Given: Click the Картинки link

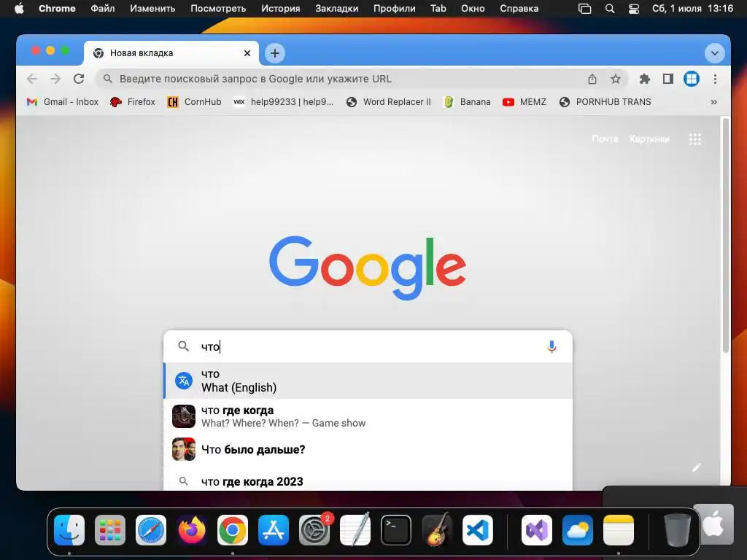Looking at the screenshot, I should (649, 139).
